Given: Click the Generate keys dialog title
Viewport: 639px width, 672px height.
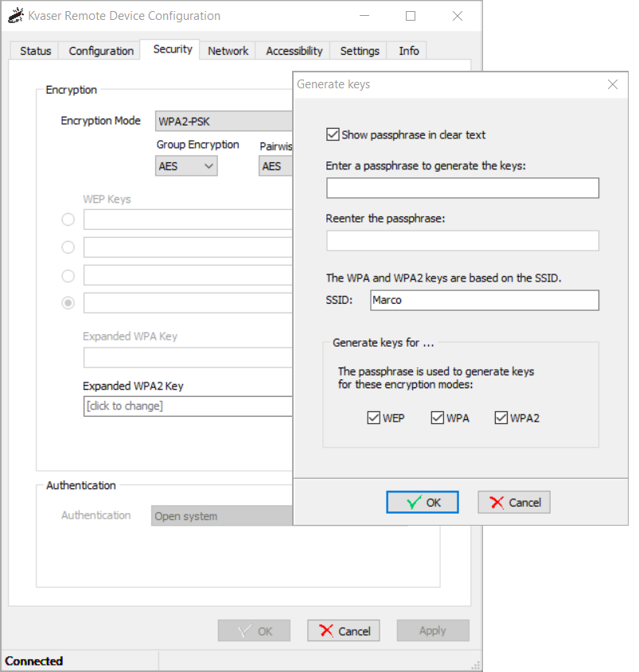Looking at the screenshot, I should pyautogui.click(x=333, y=84).
